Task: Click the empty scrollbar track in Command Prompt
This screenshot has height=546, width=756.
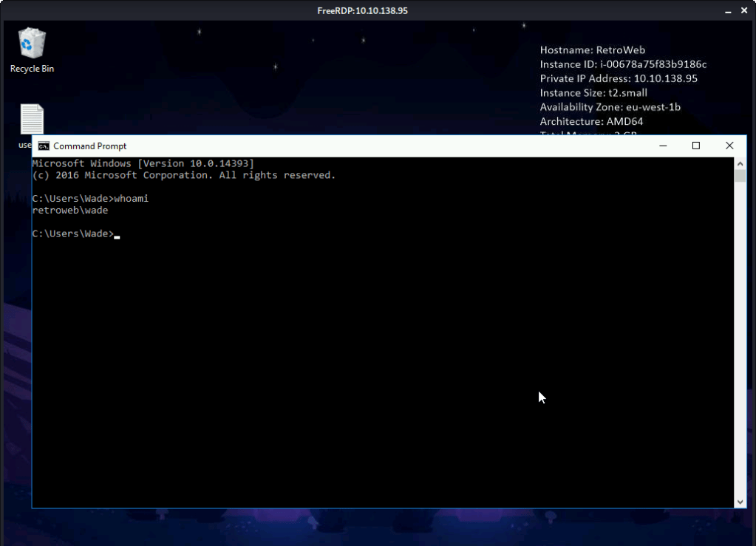Action: point(740,332)
